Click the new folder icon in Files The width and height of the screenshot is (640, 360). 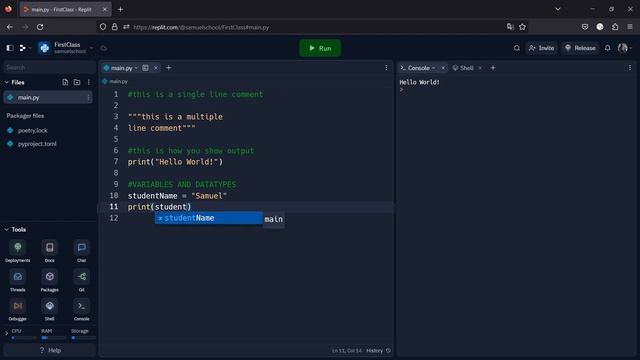[77, 82]
